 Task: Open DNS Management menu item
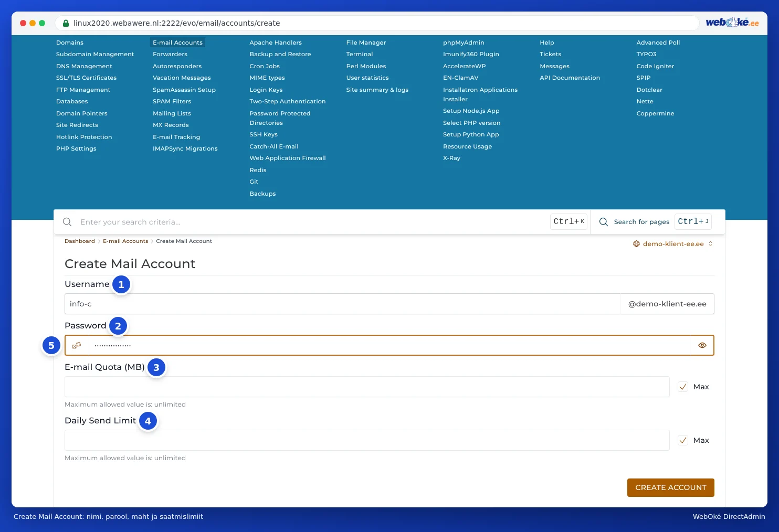[x=84, y=66]
